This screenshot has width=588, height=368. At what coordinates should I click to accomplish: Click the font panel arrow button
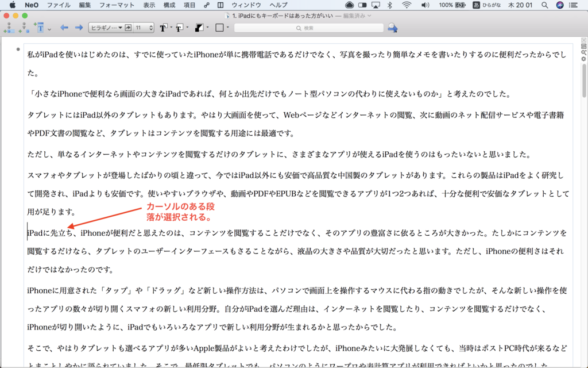tap(128, 28)
